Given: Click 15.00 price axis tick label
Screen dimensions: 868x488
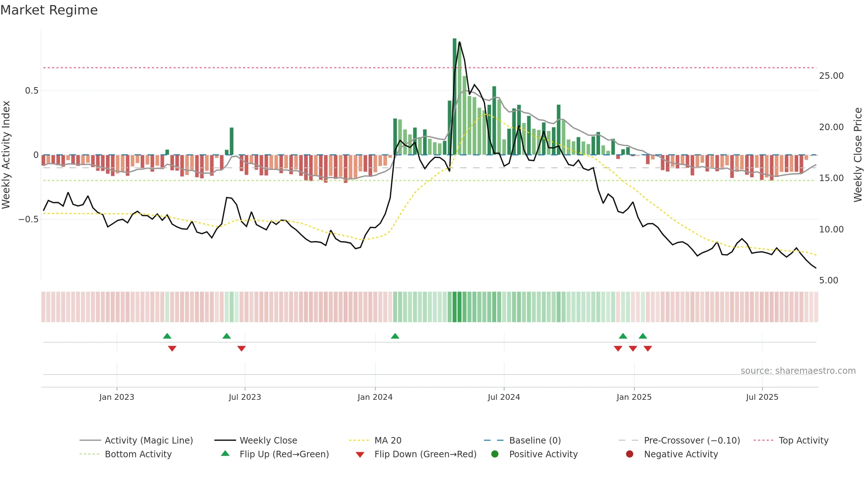Looking at the screenshot, I should (831, 178).
